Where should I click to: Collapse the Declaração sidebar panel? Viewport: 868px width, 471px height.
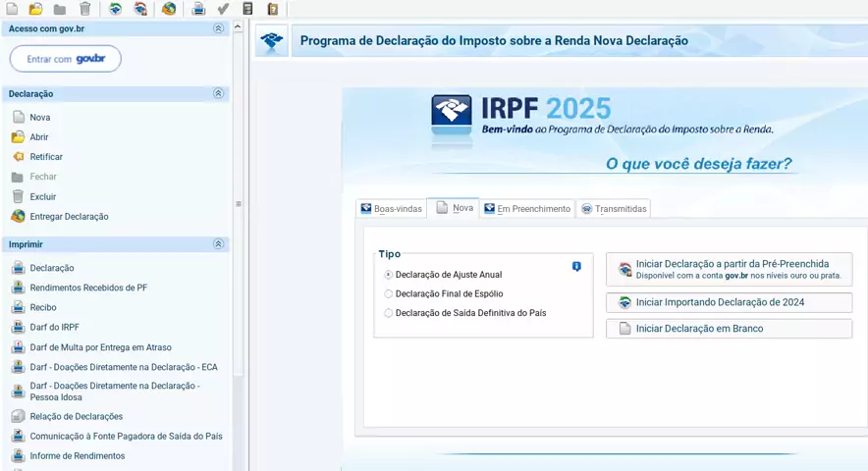pyautogui.click(x=218, y=93)
